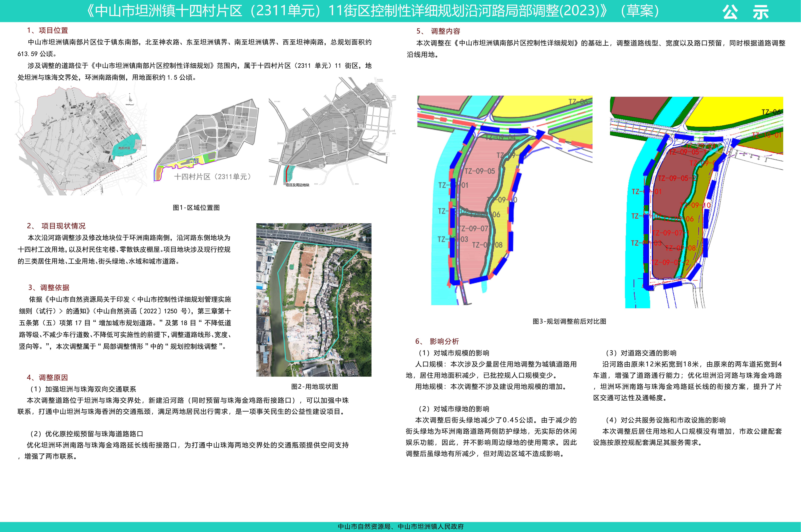801x532 pixels.
Task: Click the 南部片区 label on overview map
Action: (124, 148)
